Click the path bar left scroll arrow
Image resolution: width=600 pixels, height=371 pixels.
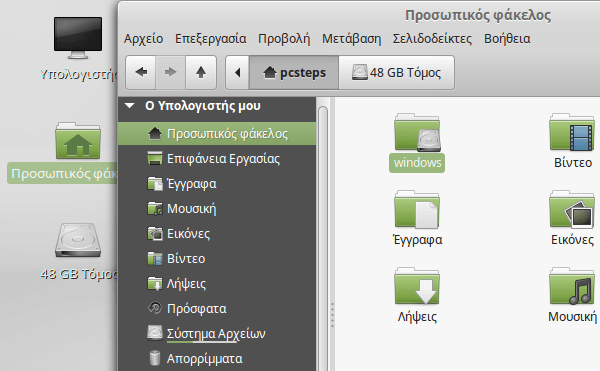pos(238,72)
